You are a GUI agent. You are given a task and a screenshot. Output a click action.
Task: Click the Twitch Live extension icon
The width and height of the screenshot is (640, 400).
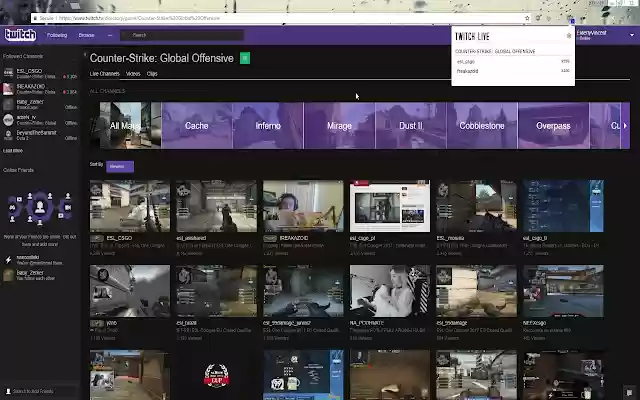coord(572,20)
